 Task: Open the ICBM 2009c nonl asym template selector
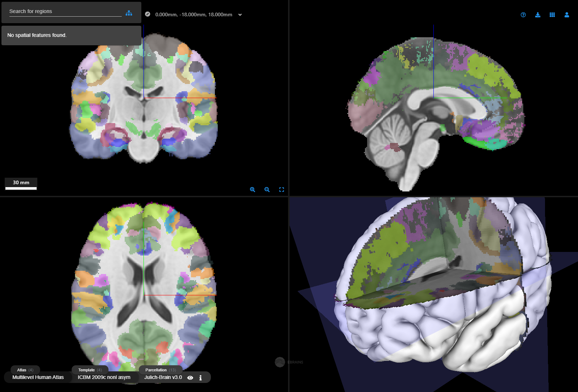(x=104, y=377)
